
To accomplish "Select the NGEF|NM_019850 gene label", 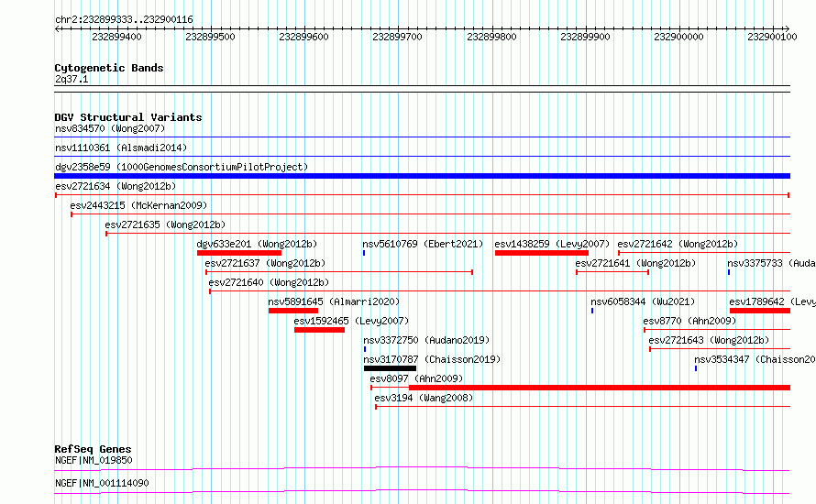I will pos(94,460).
